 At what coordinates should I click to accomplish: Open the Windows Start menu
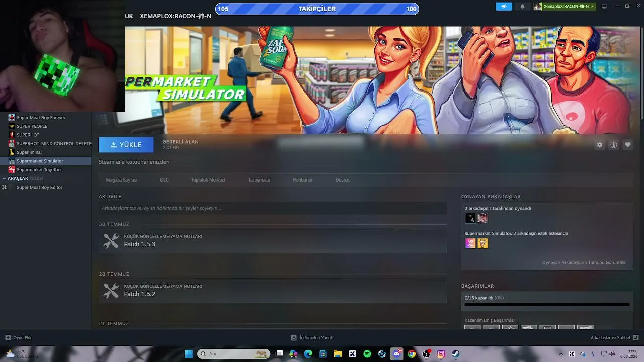pos(189,354)
